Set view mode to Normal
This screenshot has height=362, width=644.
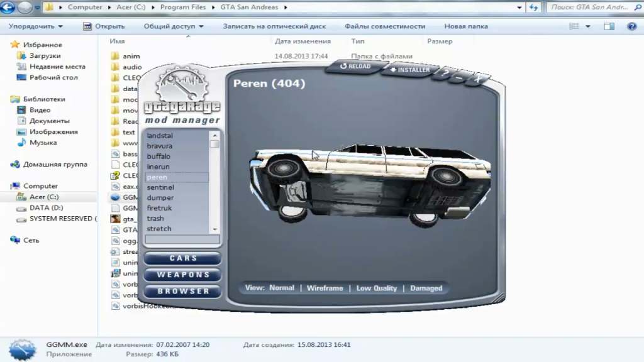pyautogui.click(x=282, y=288)
